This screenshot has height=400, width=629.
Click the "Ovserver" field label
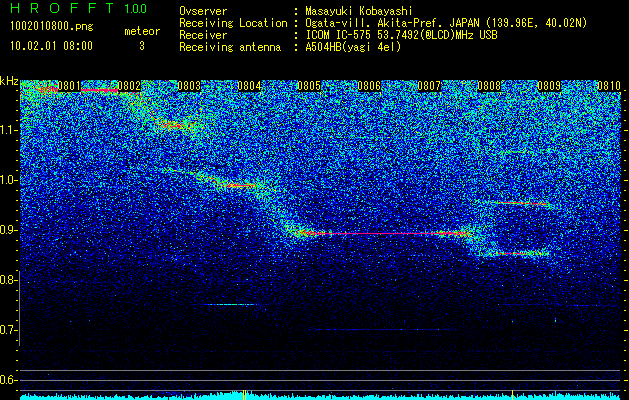[x=203, y=11]
